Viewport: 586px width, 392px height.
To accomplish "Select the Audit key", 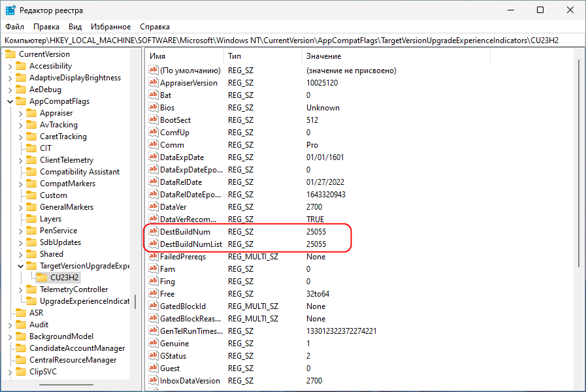I will point(39,324).
